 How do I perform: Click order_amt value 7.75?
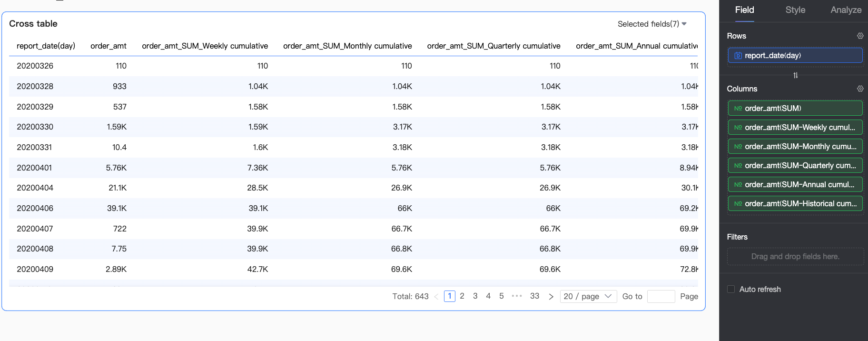click(119, 249)
